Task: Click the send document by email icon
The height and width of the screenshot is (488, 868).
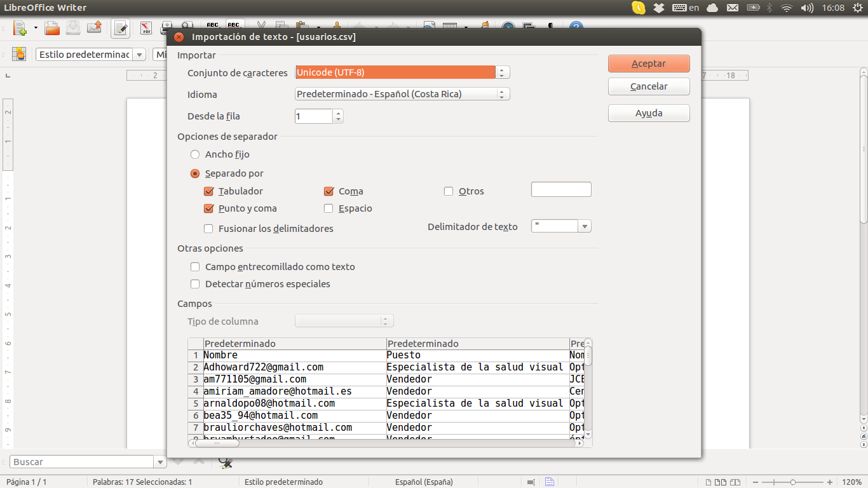Action: coord(95,27)
